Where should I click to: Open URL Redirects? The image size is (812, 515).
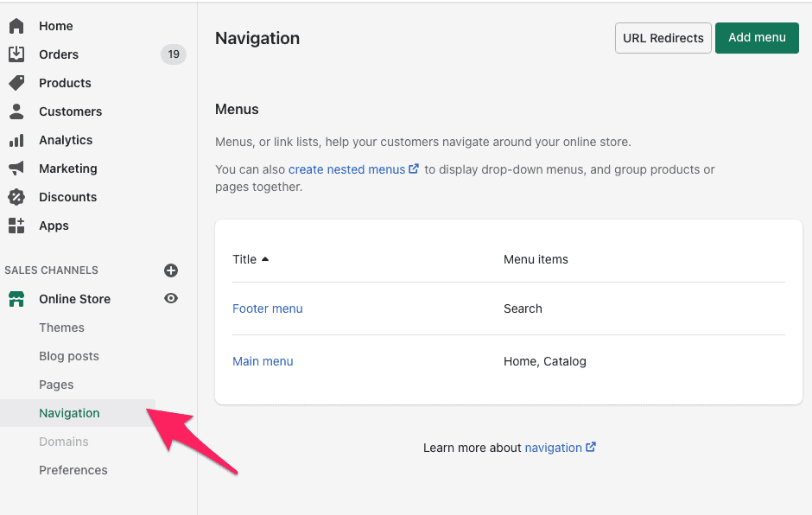(663, 38)
